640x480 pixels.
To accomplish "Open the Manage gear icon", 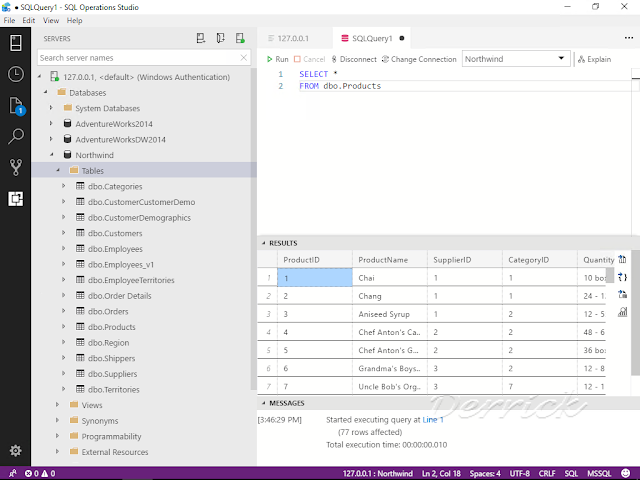I will (x=16, y=451).
